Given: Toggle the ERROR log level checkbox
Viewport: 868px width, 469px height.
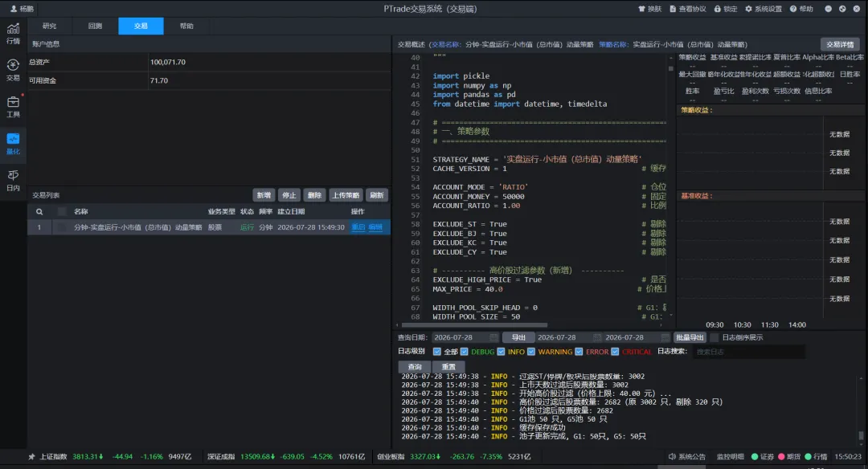Looking at the screenshot, I should tap(579, 352).
